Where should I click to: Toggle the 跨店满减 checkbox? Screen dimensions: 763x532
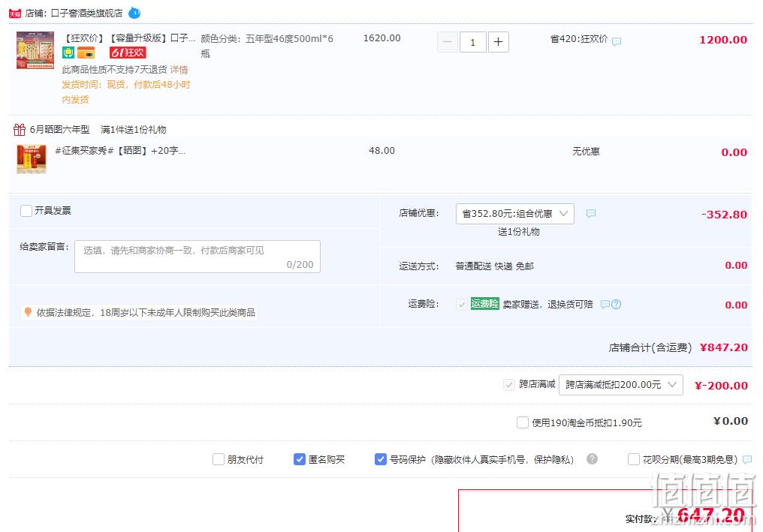pos(509,385)
